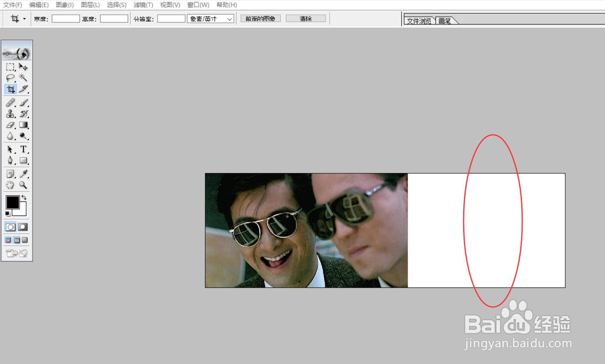Viewport: 605px width, 364px height.
Task: Click the 分辨率 resolution input field
Action: (171, 19)
